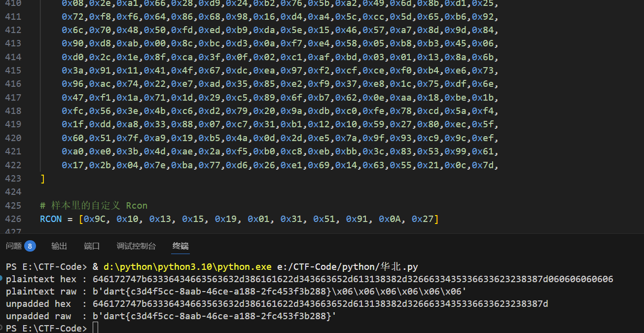This screenshot has width=644, height=333.
Task: Open the 调试控制台 debug console tab
Action: (136, 246)
